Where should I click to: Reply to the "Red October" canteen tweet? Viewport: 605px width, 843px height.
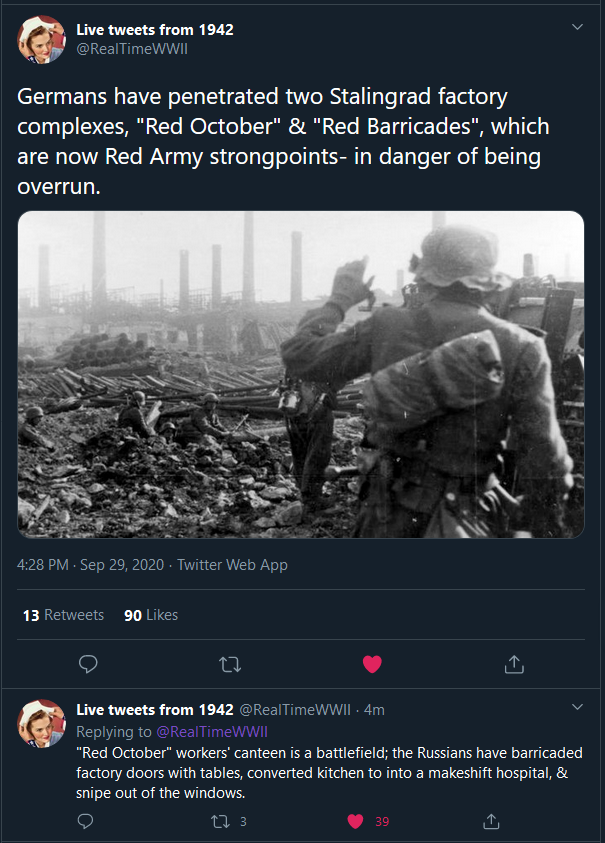click(87, 821)
